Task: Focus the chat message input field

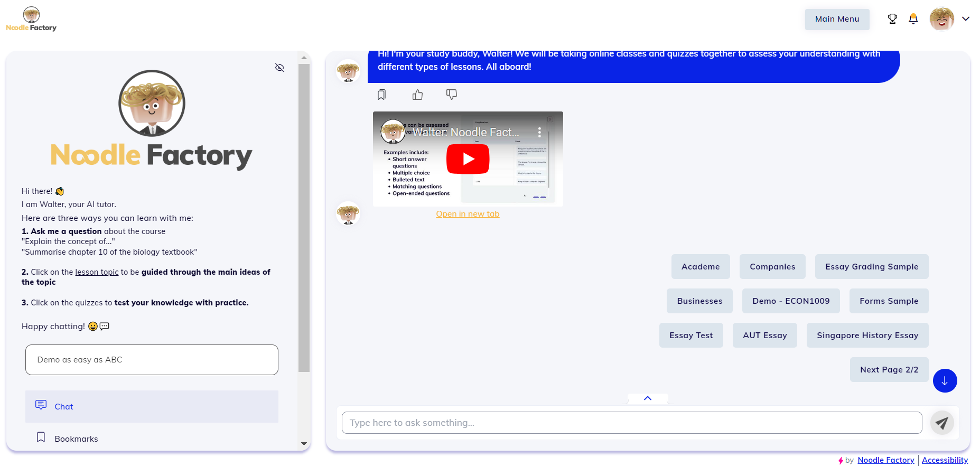Action: (x=632, y=423)
